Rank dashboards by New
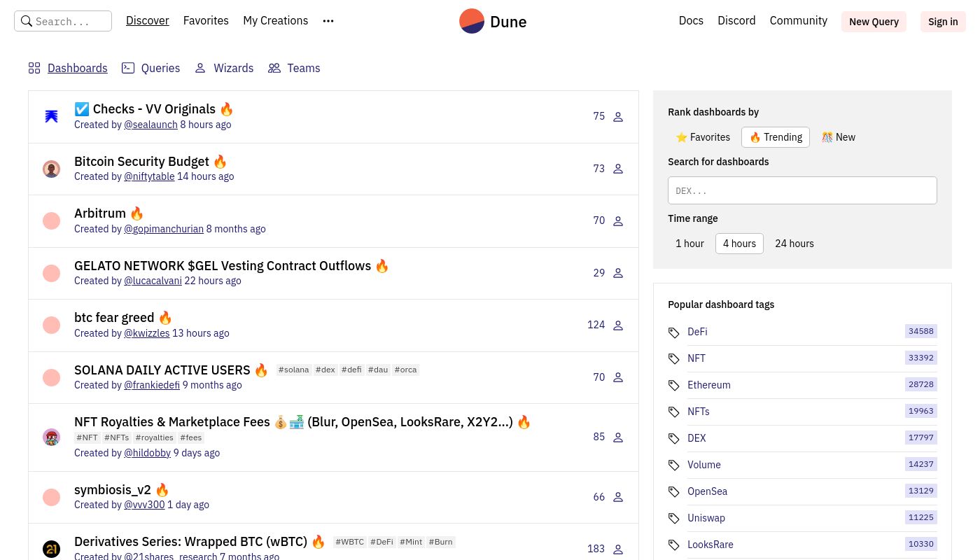The width and height of the screenshot is (980, 560). click(x=839, y=137)
